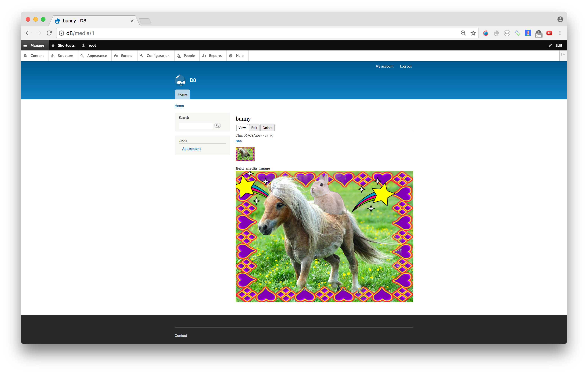Click the large pony and bunny image
The width and height of the screenshot is (588, 374).
tap(324, 237)
